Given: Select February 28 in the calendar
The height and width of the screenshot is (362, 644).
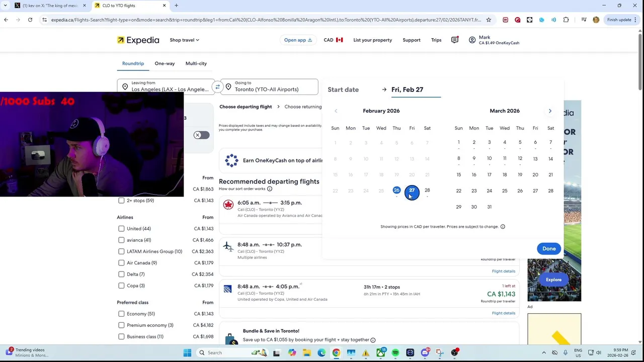Looking at the screenshot, I should pyautogui.click(x=427, y=191).
